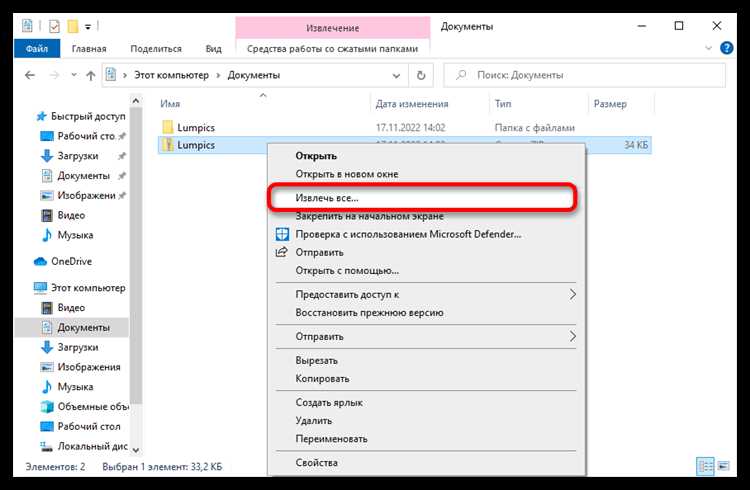Click the Back navigation arrow
The image size is (750, 490).
30,75
